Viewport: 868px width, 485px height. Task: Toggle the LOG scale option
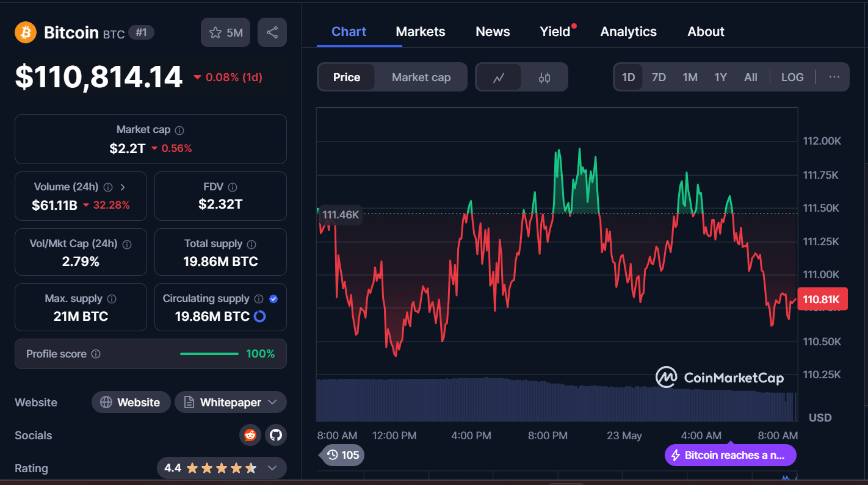click(x=792, y=77)
